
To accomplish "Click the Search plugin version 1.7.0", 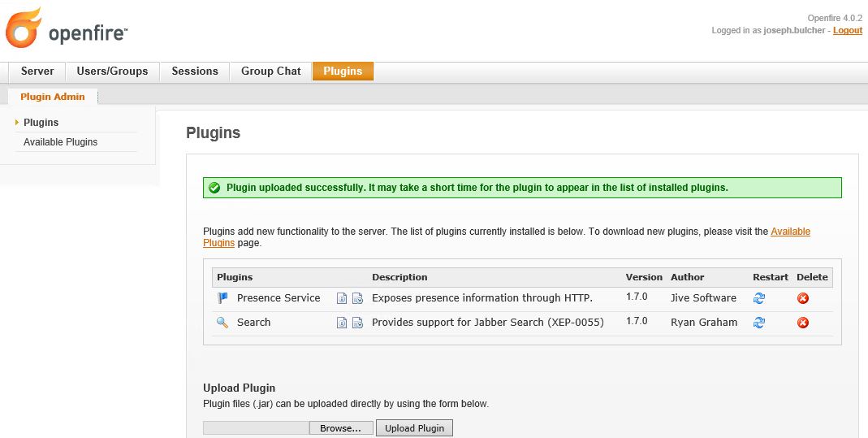I will pyautogui.click(x=637, y=321).
